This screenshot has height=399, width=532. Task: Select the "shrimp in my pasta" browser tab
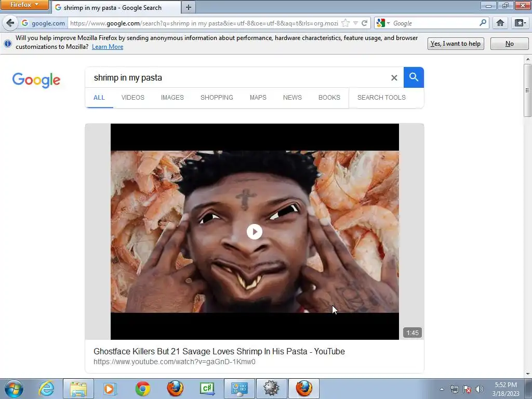116,7
